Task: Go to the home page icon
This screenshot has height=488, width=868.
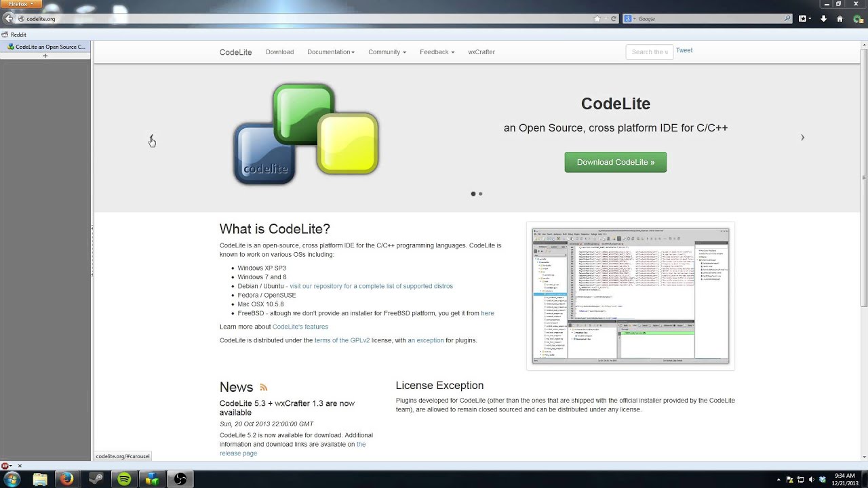Action: coord(840,19)
